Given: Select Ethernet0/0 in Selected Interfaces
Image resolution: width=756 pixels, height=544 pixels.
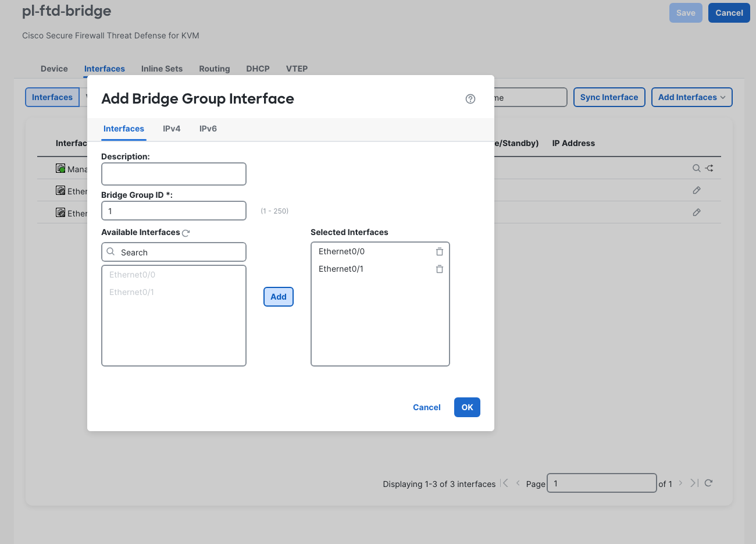Looking at the screenshot, I should (x=341, y=251).
